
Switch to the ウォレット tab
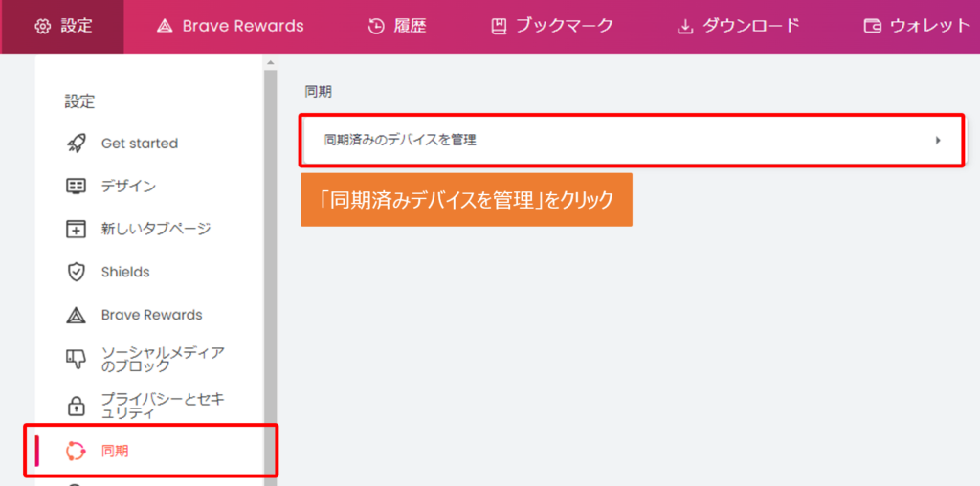click(x=916, y=26)
